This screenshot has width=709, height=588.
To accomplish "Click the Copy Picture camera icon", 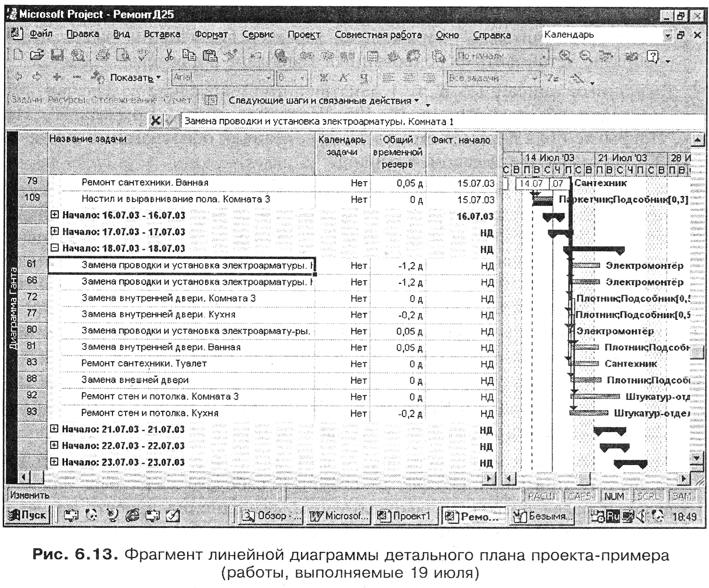I will pyautogui.click(x=632, y=56).
